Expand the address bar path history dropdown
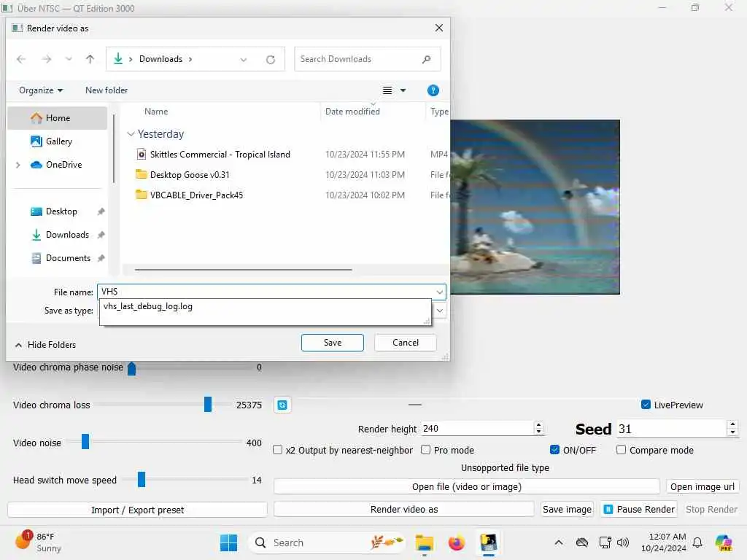747x560 pixels. coord(244,60)
